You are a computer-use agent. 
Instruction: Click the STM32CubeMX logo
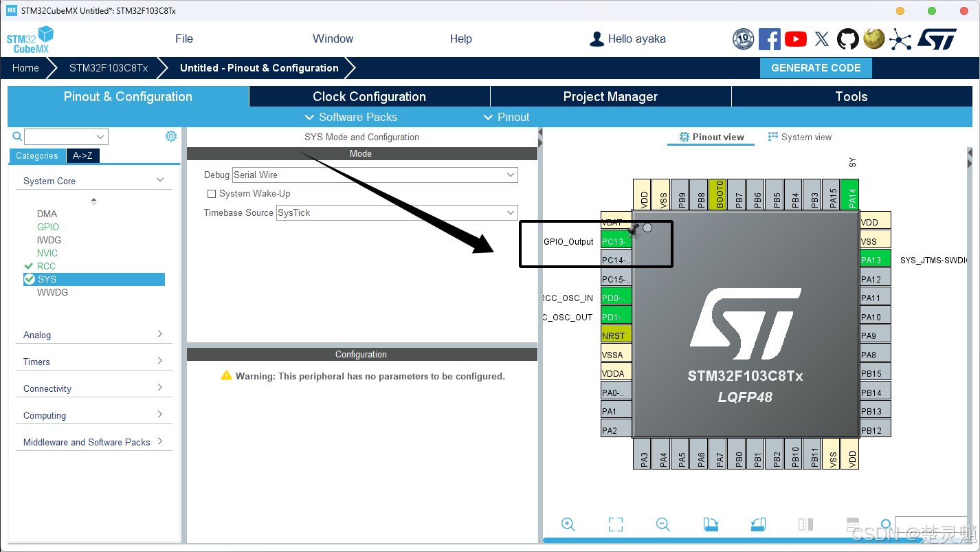click(x=30, y=40)
